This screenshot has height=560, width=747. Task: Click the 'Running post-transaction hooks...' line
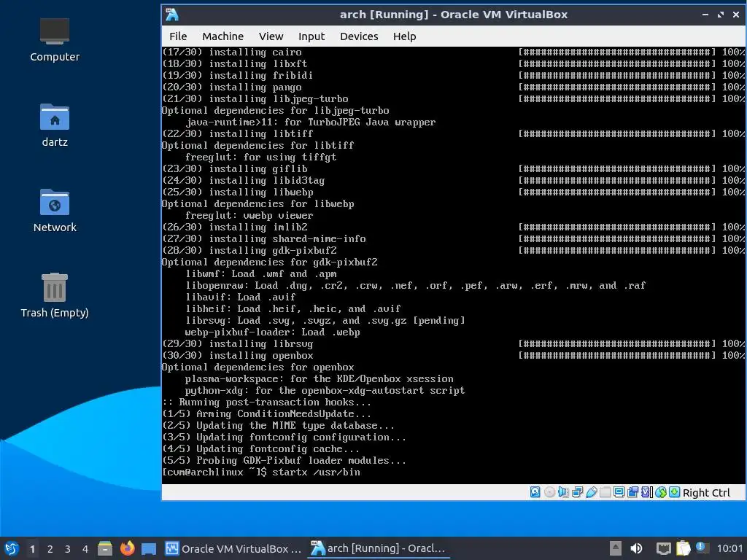[x=266, y=402]
